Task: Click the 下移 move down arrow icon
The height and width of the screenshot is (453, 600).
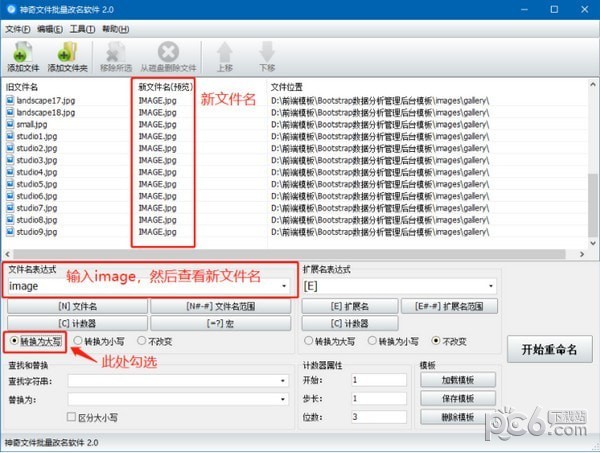Action: (x=267, y=52)
